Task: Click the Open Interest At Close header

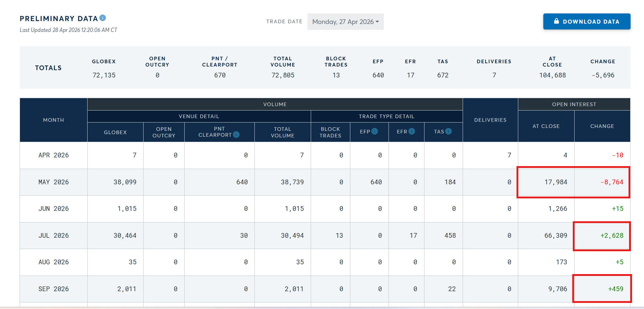Action: pyautogui.click(x=546, y=126)
